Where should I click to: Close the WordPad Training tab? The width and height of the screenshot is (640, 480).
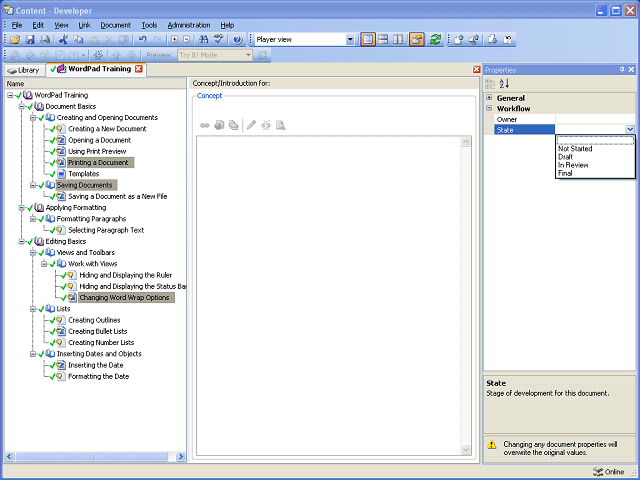(139, 69)
